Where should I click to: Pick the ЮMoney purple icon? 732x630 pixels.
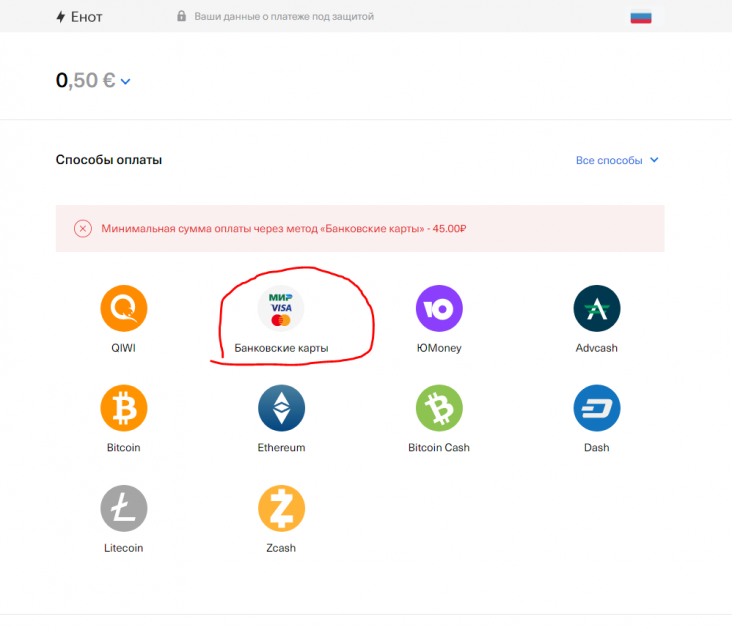pos(439,308)
